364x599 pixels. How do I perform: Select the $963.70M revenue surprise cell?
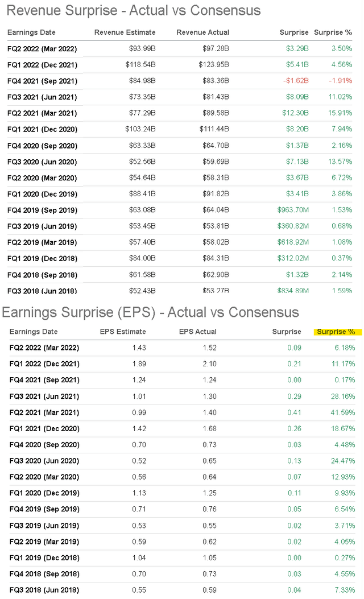click(x=293, y=210)
